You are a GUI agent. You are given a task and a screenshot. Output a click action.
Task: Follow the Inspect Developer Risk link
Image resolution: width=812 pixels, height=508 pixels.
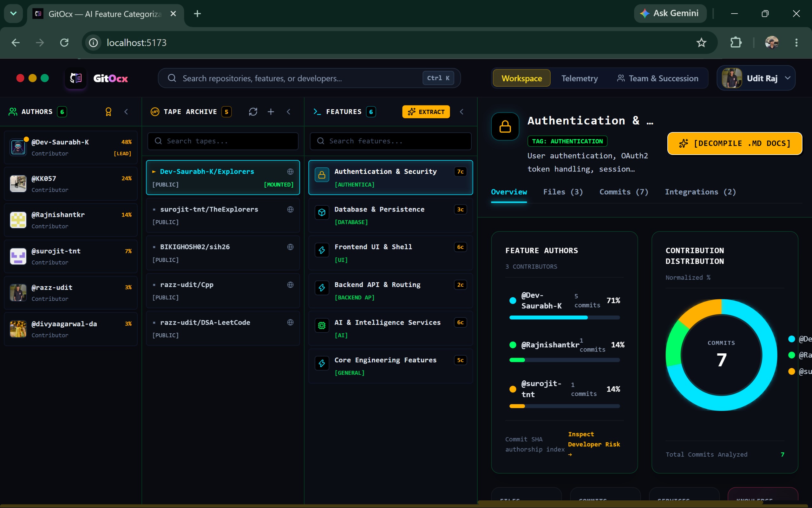pos(593,444)
